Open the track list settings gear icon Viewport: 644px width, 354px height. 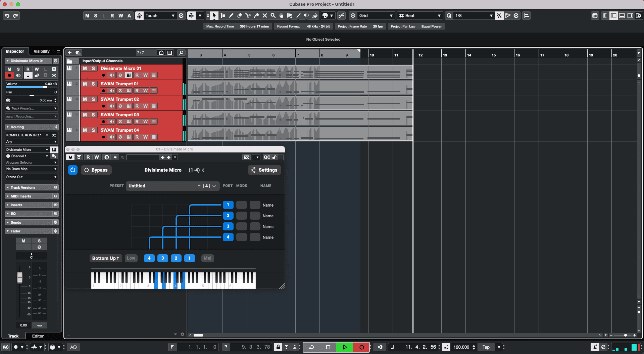click(x=182, y=334)
